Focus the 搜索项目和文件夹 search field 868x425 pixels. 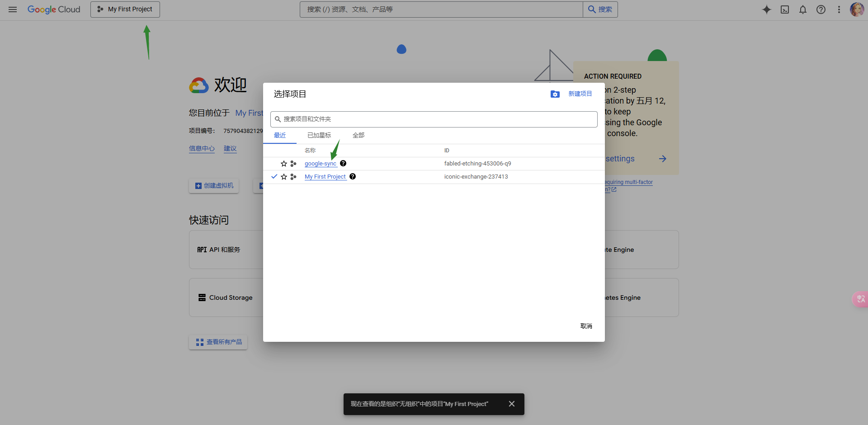(x=434, y=119)
